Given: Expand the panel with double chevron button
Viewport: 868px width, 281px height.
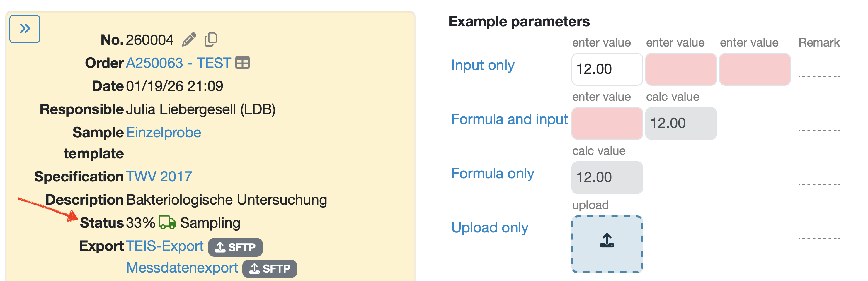Looking at the screenshot, I should click(x=25, y=29).
